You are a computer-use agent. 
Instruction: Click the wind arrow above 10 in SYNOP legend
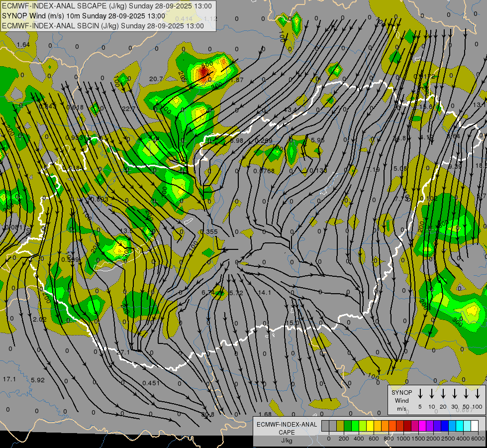(x=432, y=394)
